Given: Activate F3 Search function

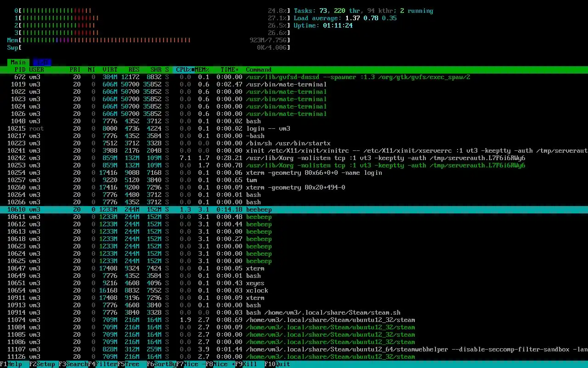Looking at the screenshot, I should click(73, 364).
